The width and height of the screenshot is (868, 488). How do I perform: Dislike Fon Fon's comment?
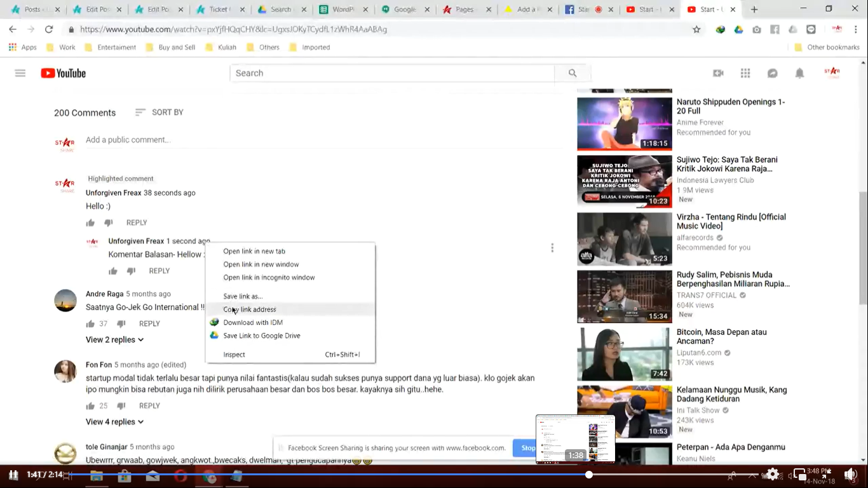pos(121,406)
